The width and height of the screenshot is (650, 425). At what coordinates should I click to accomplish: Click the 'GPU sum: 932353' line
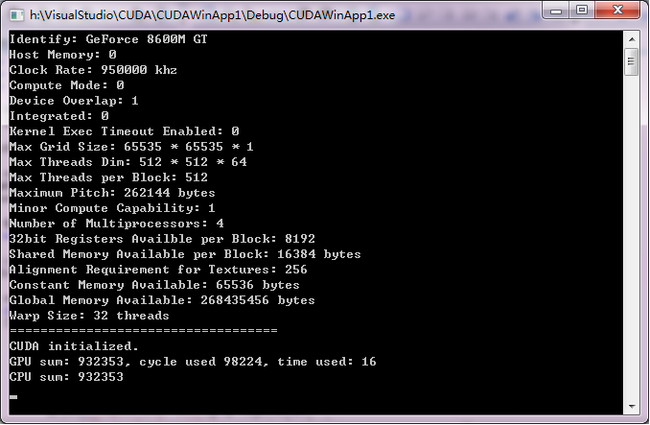pyautogui.click(x=192, y=362)
